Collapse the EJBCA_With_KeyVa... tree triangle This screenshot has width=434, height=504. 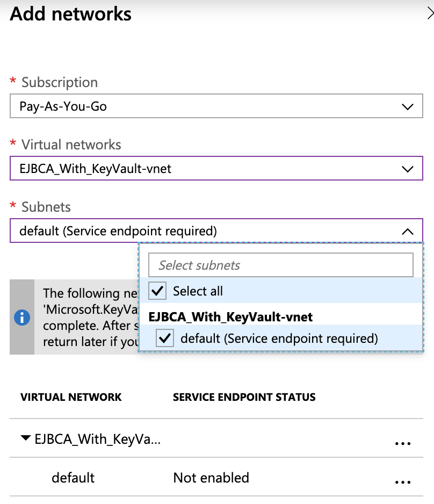[x=25, y=438]
